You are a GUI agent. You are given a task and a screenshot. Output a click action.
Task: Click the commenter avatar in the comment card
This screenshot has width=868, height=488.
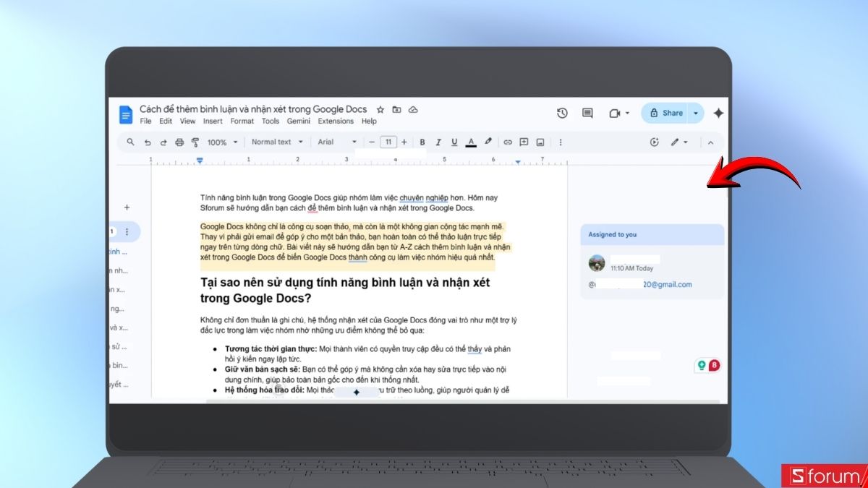(597, 263)
